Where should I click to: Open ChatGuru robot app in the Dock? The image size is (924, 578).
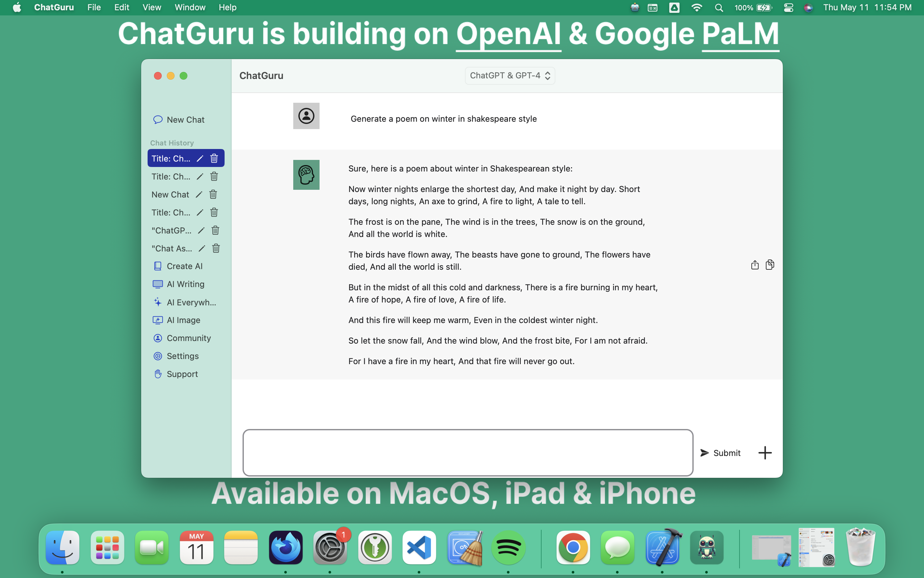[x=707, y=547]
